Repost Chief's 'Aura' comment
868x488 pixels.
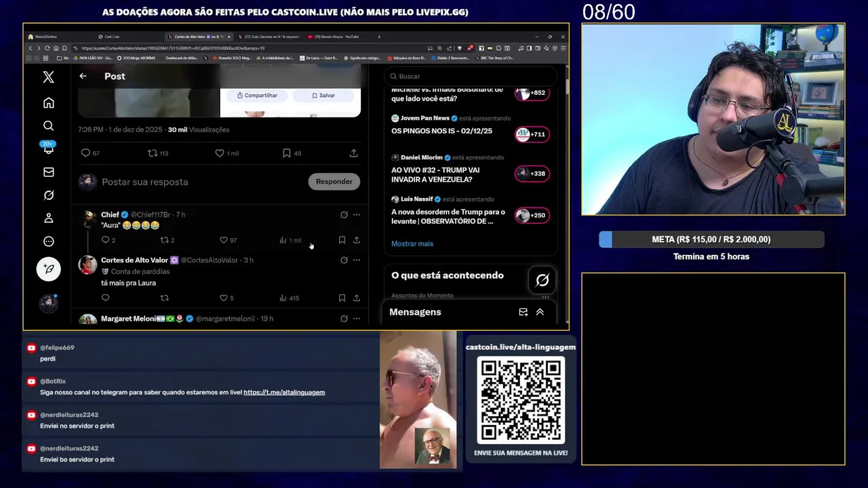[167, 240]
